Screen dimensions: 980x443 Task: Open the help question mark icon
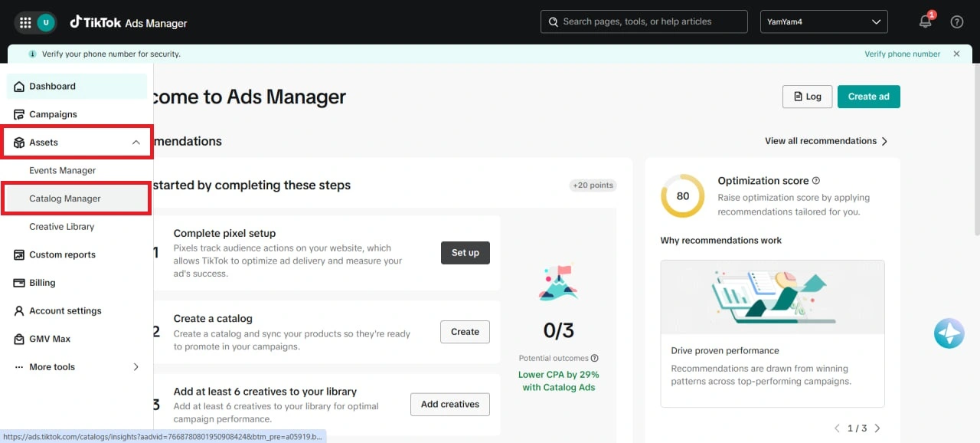pos(957,21)
